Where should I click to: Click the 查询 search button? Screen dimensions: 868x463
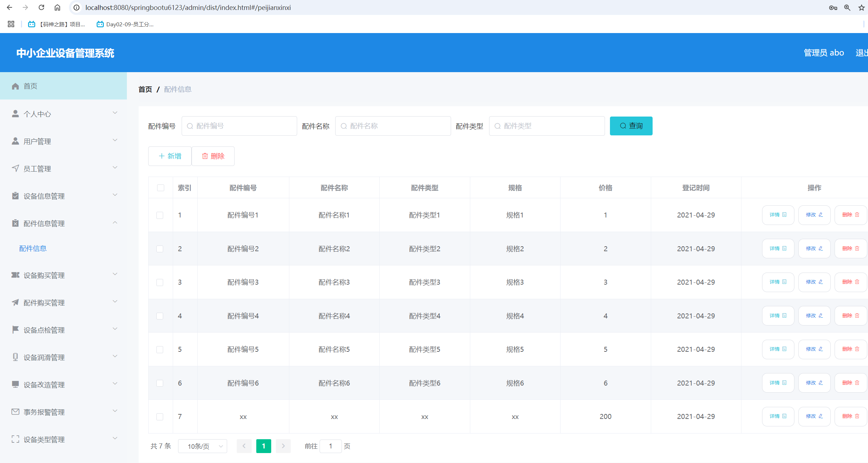(631, 126)
